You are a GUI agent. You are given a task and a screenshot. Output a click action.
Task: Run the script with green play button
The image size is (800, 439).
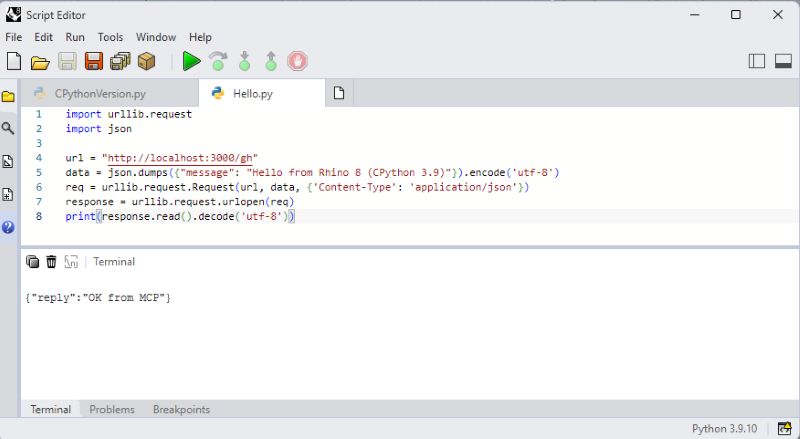pos(191,61)
